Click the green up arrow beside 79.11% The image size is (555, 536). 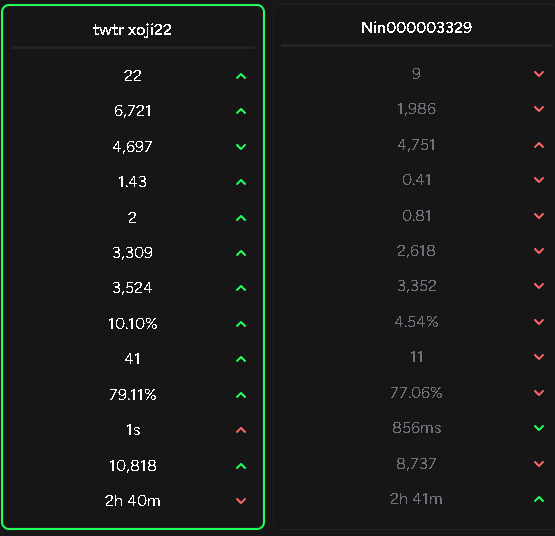coord(241,395)
